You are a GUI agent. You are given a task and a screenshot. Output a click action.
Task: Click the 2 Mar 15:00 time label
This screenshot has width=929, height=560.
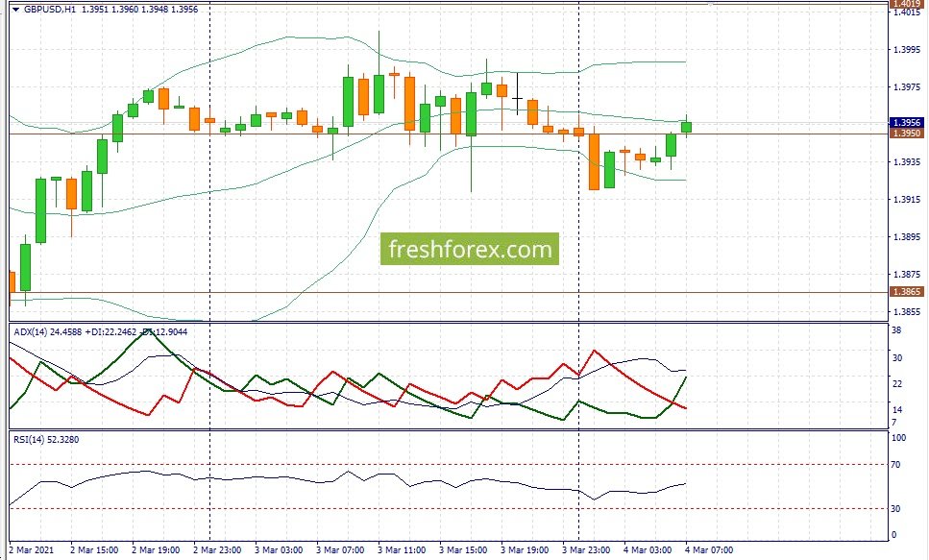93,550
